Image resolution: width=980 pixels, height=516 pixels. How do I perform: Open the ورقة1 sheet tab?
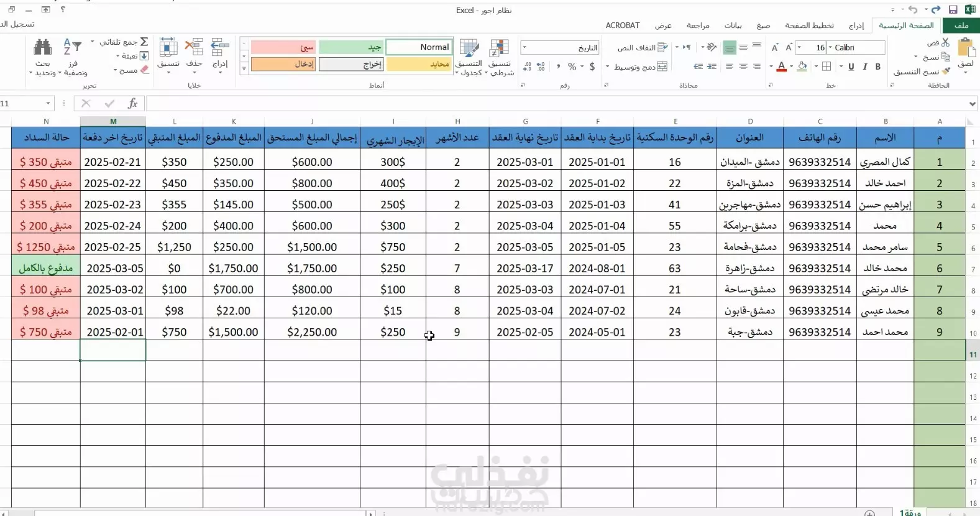coord(910,512)
